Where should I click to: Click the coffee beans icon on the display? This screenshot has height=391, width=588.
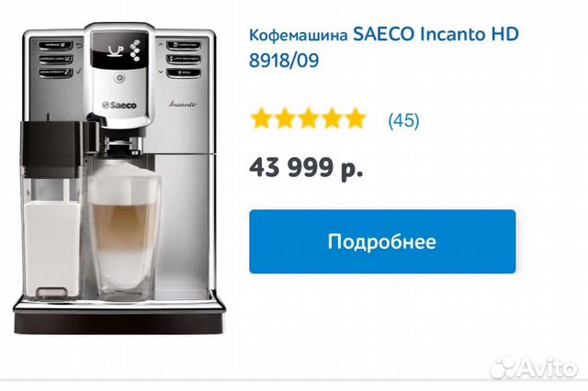[135, 50]
